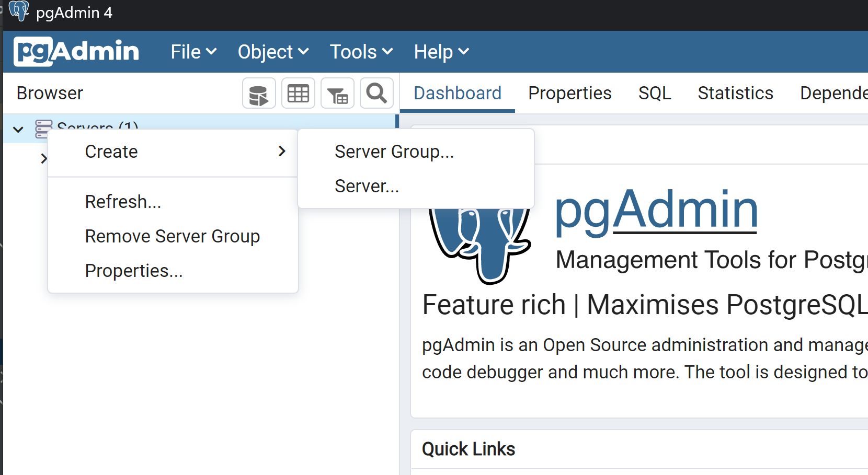Click the blue elephant logo on the dashboard

479,246
